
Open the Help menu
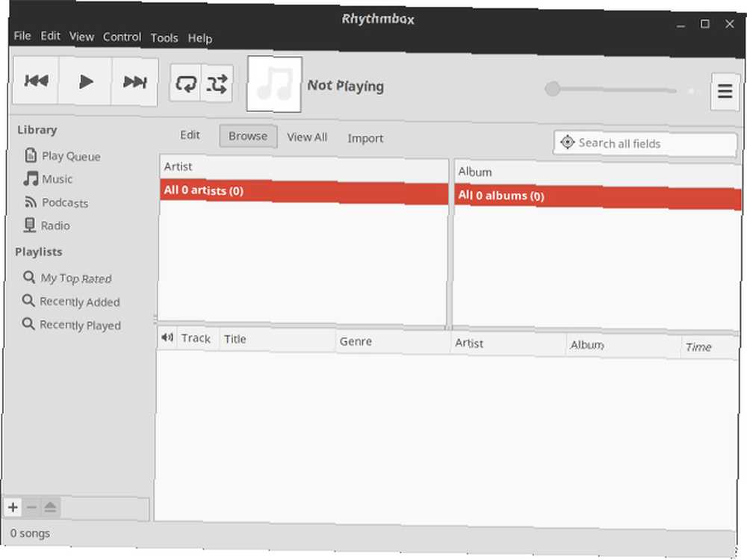tap(199, 38)
